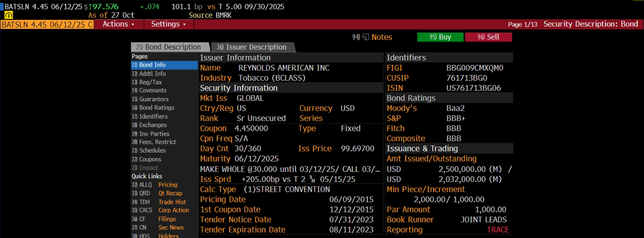Click the Notes page icon
Image resolution: width=644 pixels, height=238 pixels.
point(365,37)
